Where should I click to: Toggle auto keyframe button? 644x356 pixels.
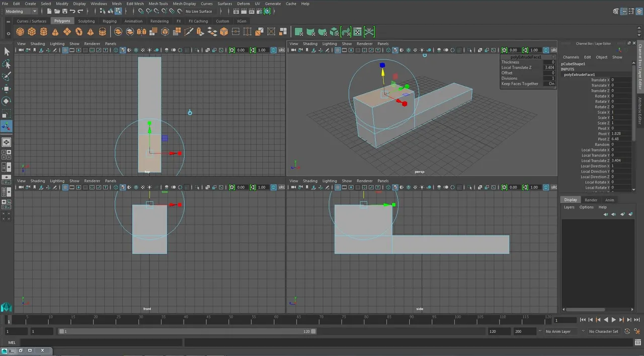tap(627, 331)
